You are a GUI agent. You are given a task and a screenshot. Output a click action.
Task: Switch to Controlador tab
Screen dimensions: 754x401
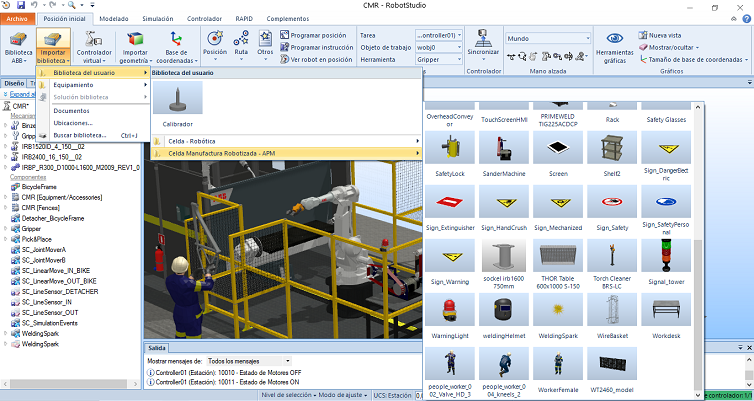click(204, 19)
